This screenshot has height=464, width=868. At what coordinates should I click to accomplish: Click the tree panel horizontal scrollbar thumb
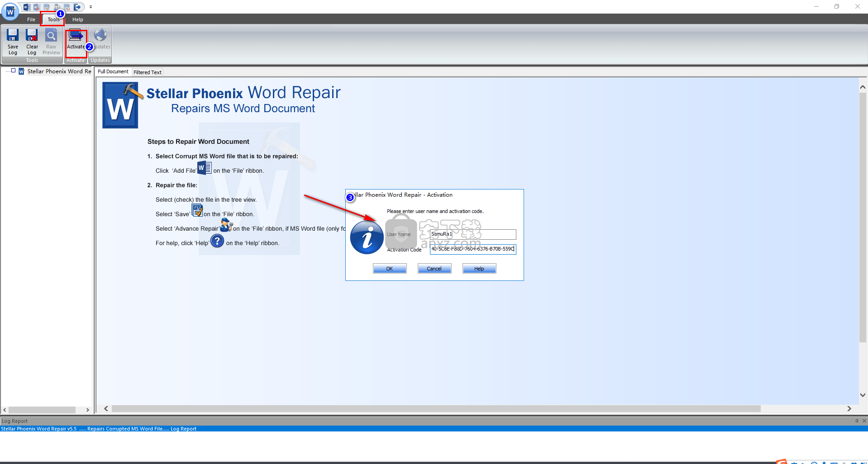42,410
